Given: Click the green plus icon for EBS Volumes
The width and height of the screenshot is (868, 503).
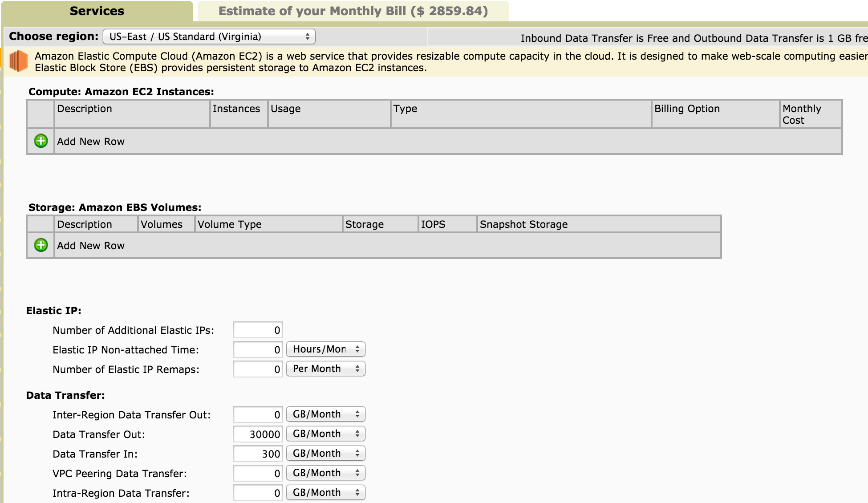Looking at the screenshot, I should pos(41,246).
